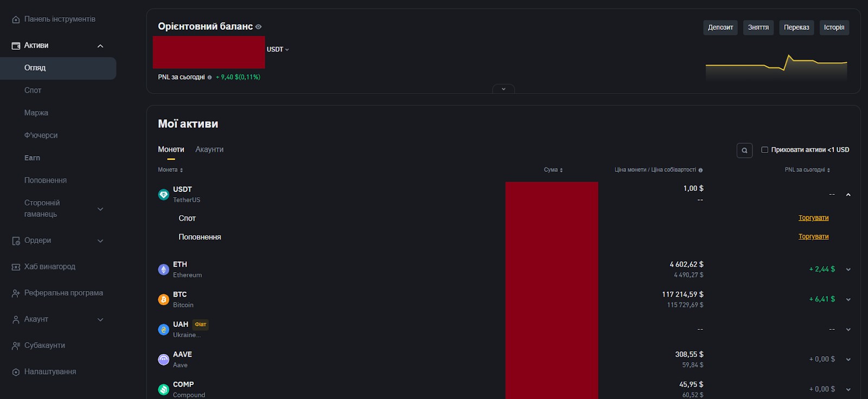868x399 pixels.
Task: Enable Приховати активи <1 USD checkbox
Action: [764, 150]
